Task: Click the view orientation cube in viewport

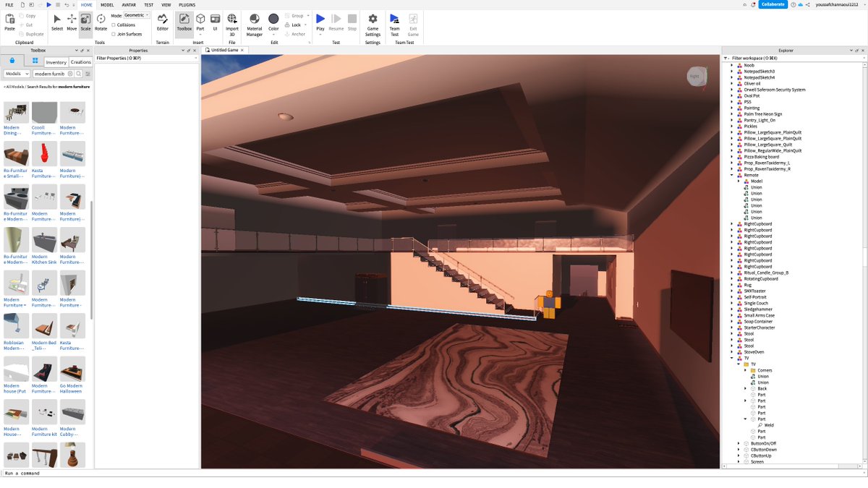Action: point(695,76)
